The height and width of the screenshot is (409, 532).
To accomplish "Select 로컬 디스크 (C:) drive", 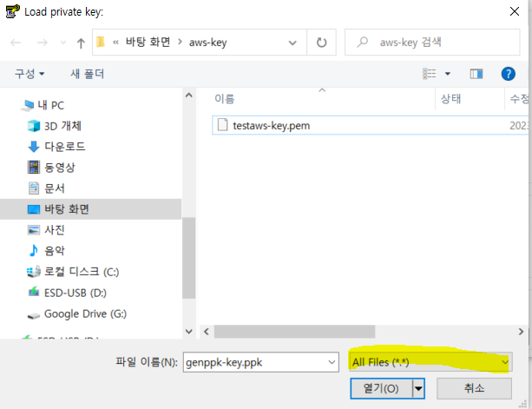I will (73, 272).
